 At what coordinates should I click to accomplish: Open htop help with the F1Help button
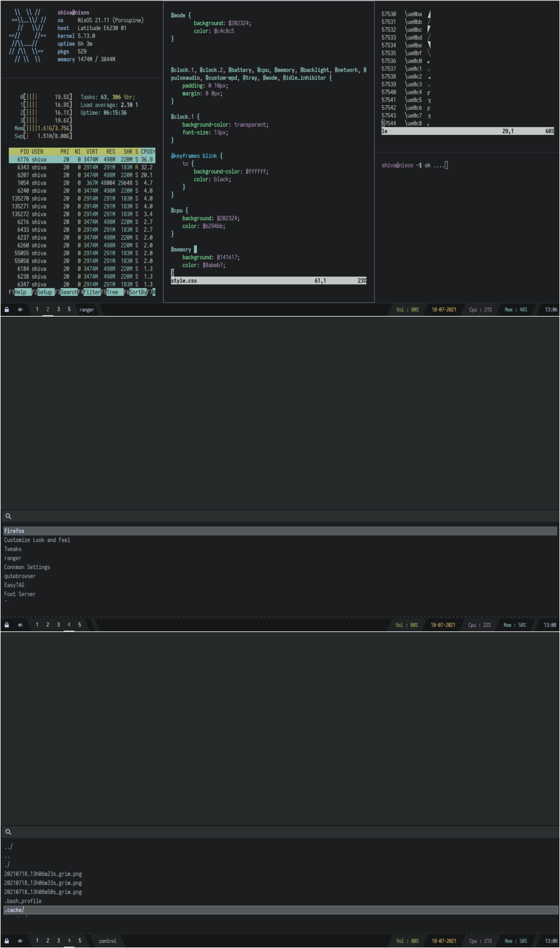tap(20, 292)
